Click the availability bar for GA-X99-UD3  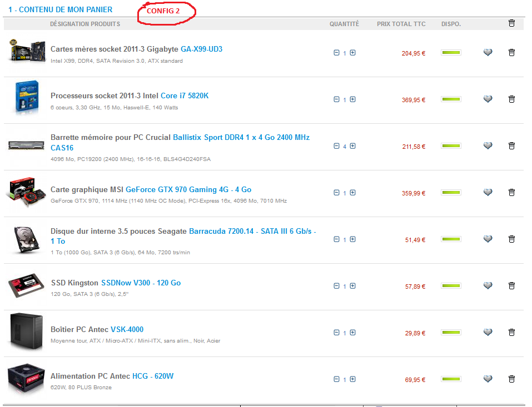coord(451,53)
